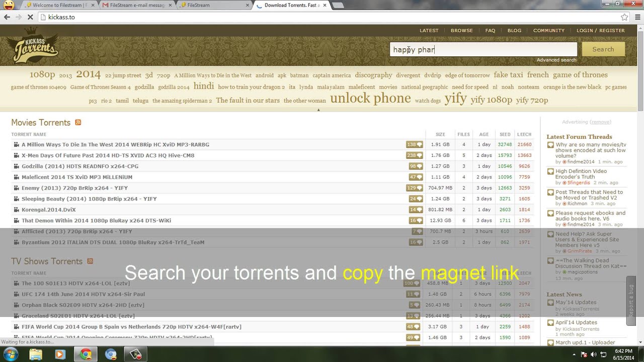This screenshot has height=362, width=644.
Task: Open the FAQ menu item
Action: (x=490, y=31)
